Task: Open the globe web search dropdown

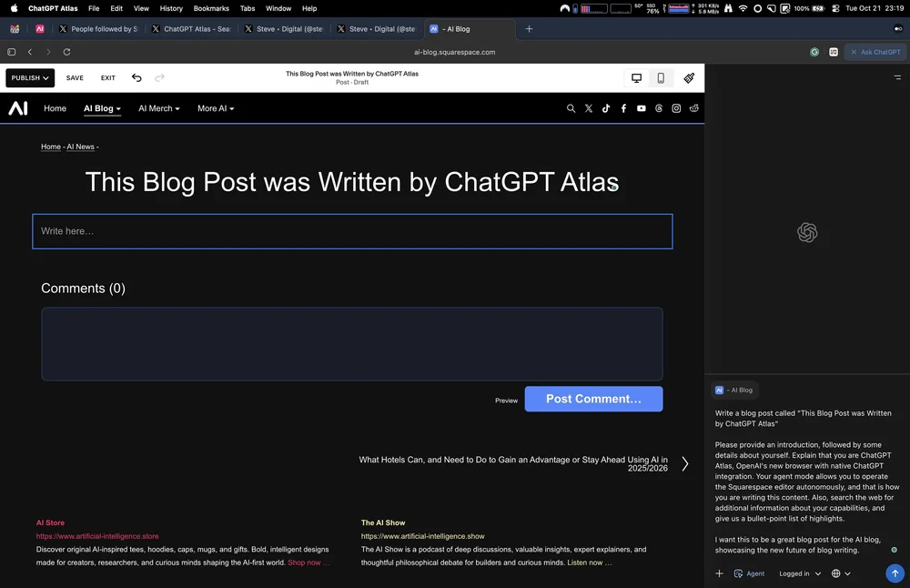Action: [x=841, y=573]
